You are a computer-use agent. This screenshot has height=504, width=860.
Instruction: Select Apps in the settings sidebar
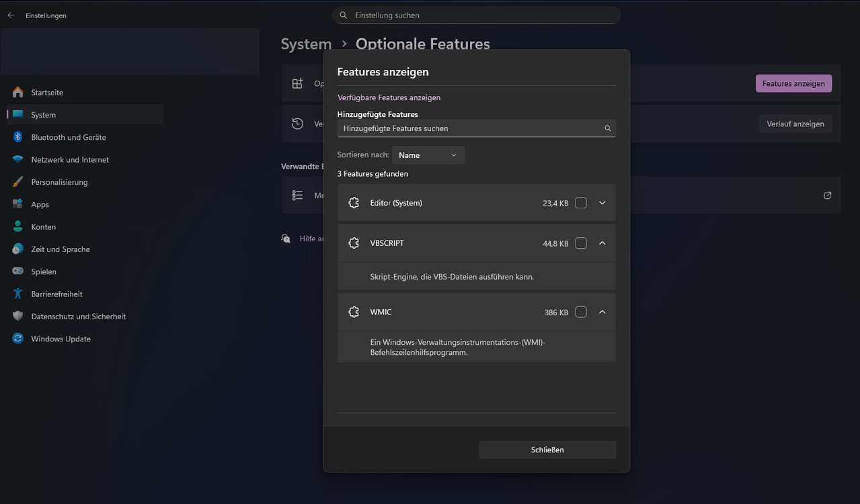click(40, 204)
